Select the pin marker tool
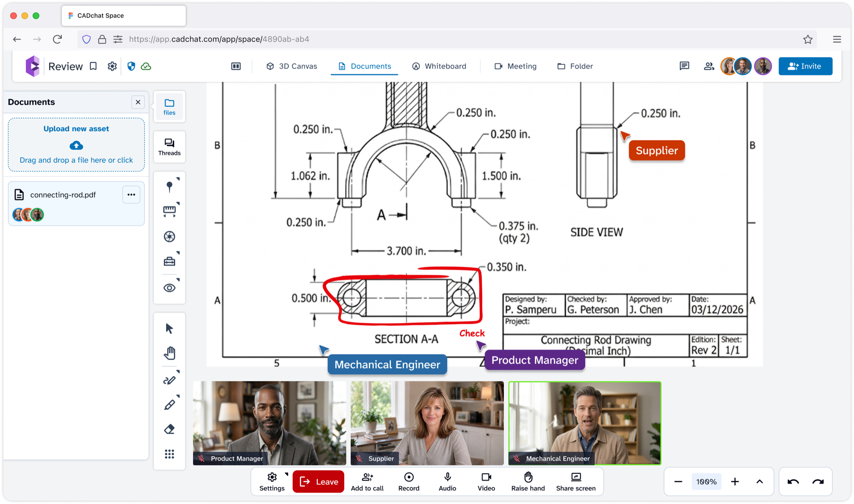The height and width of the screenshot is (504, 854). pos(170,186)
